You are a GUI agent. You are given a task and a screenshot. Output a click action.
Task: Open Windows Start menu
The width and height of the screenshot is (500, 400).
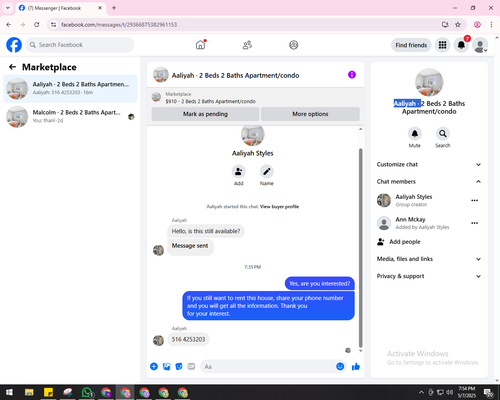click(x=9, y=392)
